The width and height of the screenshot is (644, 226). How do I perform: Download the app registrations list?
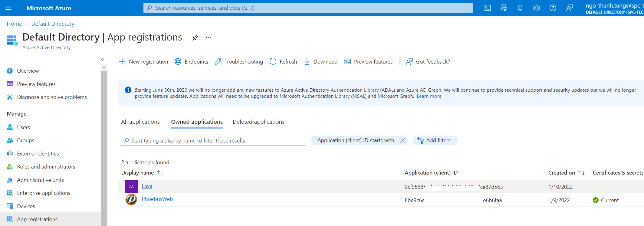(x=320, y=62)
